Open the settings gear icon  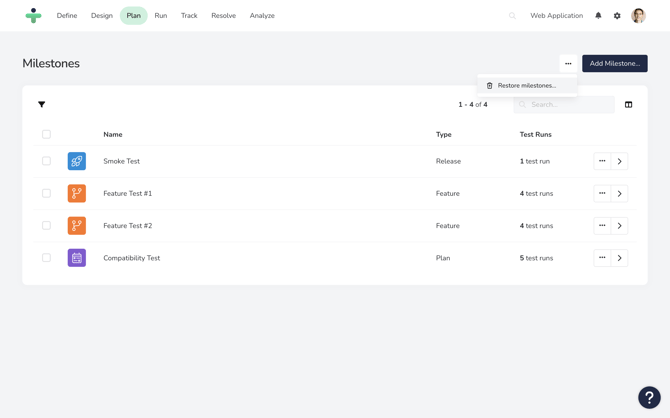[617, 16]
